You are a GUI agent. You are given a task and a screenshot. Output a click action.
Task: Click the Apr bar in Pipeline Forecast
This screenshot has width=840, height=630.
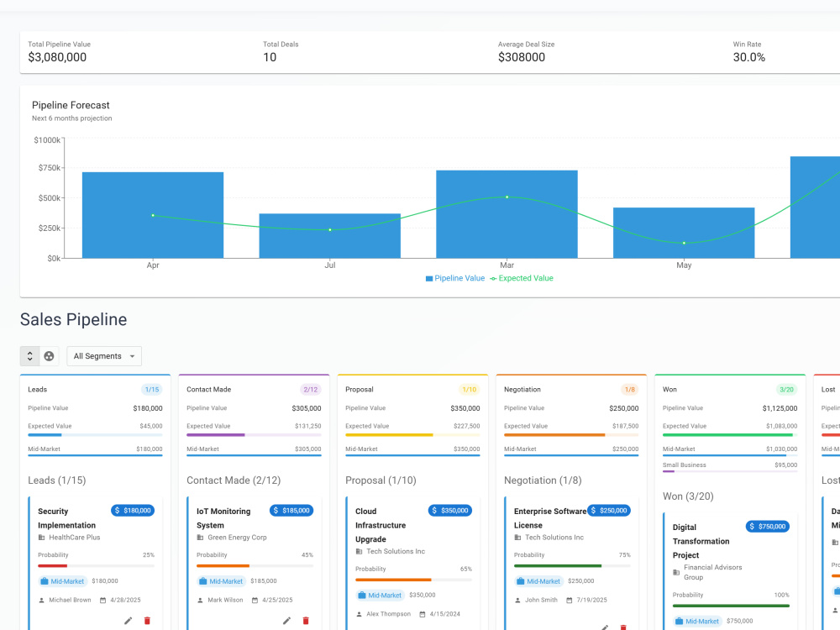pyautogui.click(x=153, y=215)
